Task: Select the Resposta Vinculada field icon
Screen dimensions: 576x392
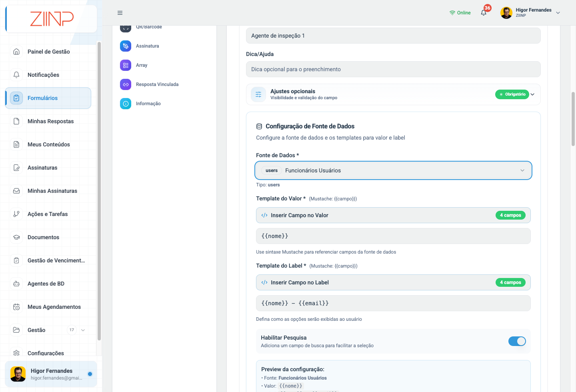Action: 126,84
